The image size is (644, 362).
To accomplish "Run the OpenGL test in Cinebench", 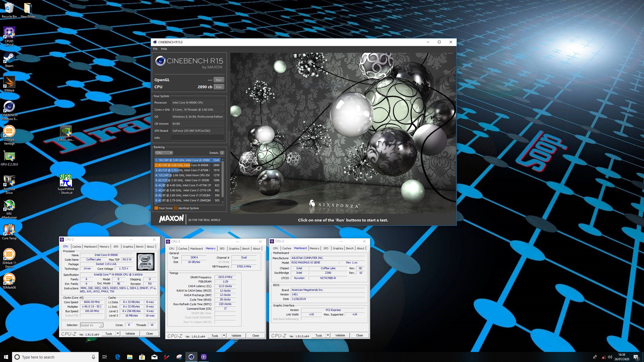I will (x=219, y=80).
